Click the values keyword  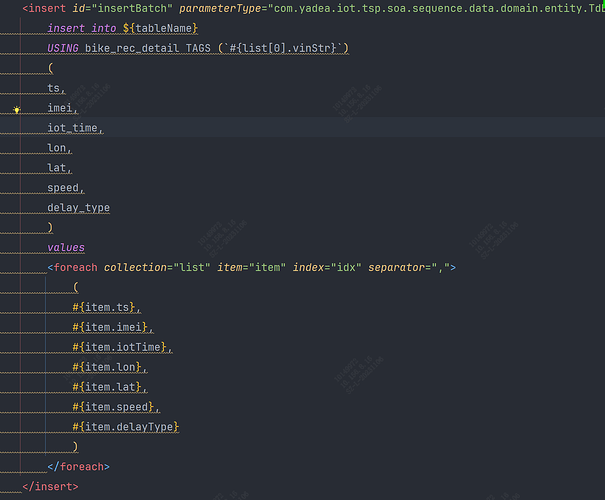(x=66, y=248)
